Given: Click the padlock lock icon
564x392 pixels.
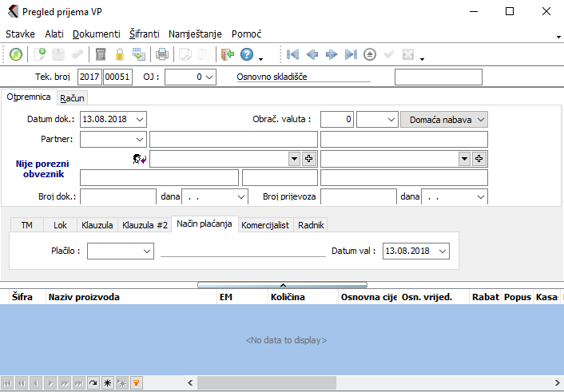Looking at the screenshot, I should [x=120, y=55].
